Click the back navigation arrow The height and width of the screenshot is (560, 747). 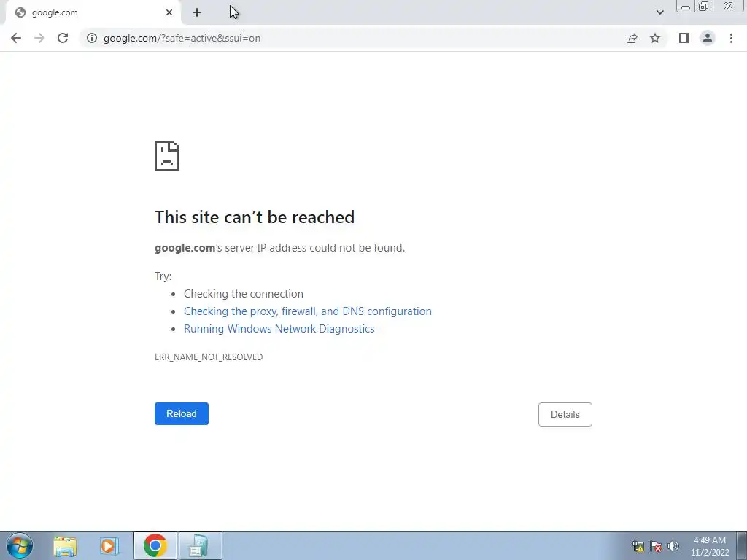click(16, 38)
